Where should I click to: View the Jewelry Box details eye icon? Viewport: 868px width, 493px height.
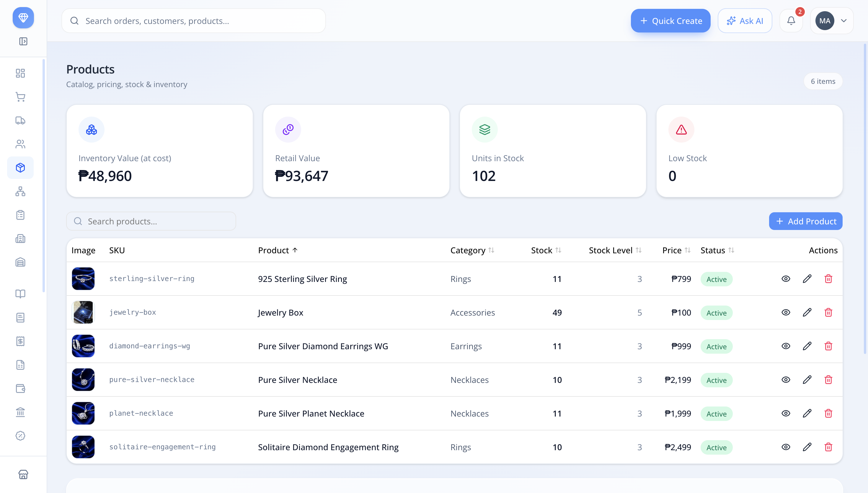(786, 312)
